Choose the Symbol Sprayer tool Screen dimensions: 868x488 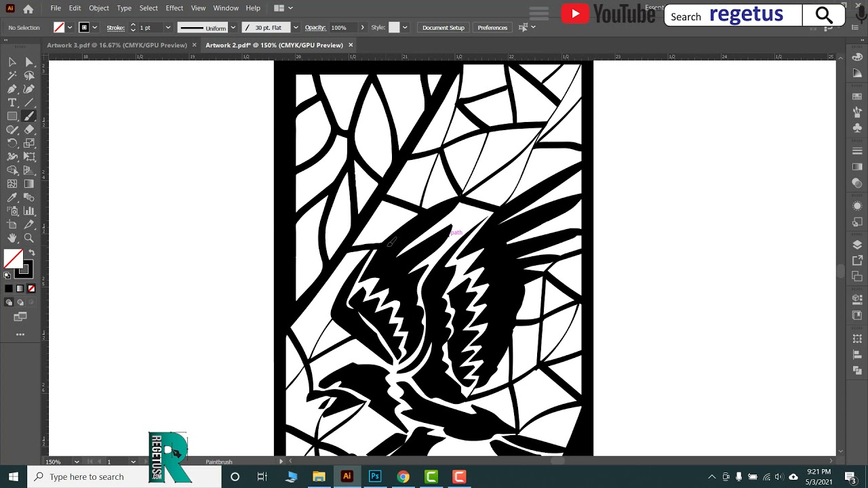[12, 211]
